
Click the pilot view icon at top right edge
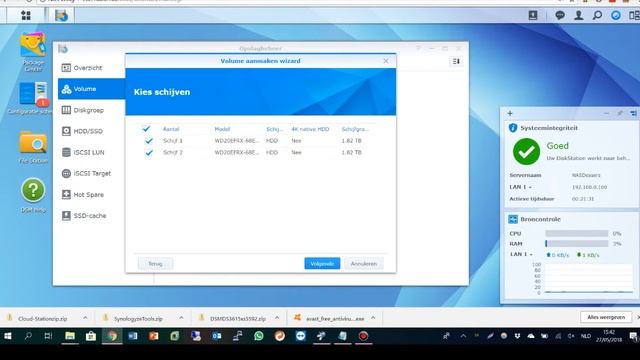(634, 16)
